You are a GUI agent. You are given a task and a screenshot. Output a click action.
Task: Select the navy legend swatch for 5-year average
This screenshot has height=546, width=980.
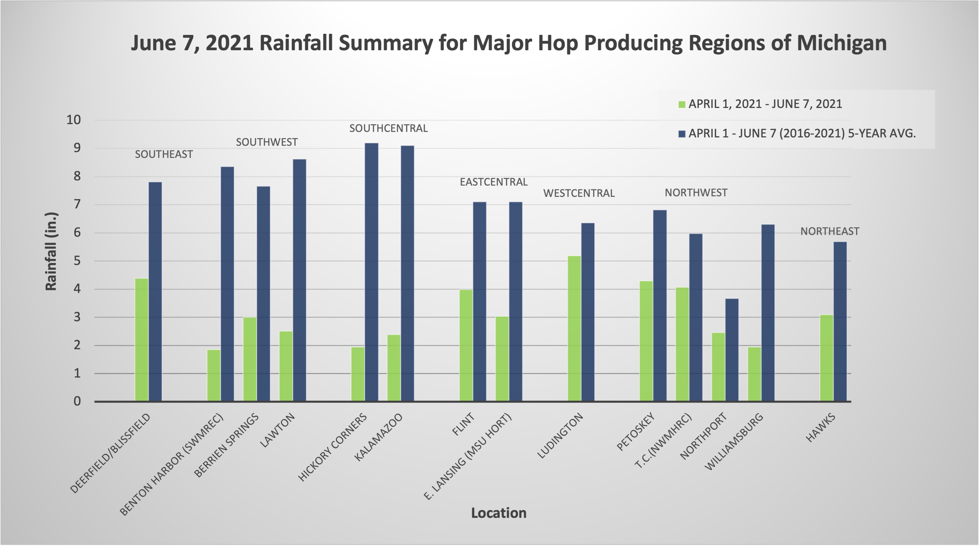click(x=682, y=134)
